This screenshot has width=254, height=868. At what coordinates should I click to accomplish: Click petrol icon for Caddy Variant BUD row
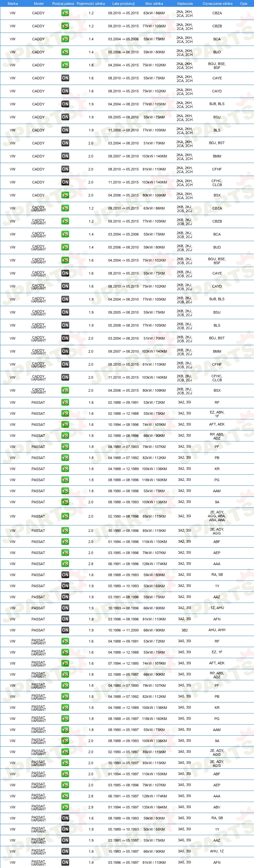point(65,247)
